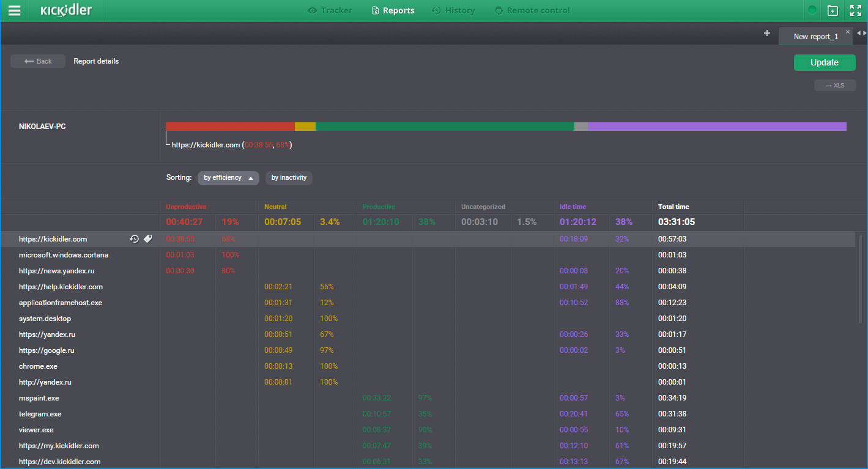Click the Idle time column header
868x469 pixels.
(x=573, y=207)
